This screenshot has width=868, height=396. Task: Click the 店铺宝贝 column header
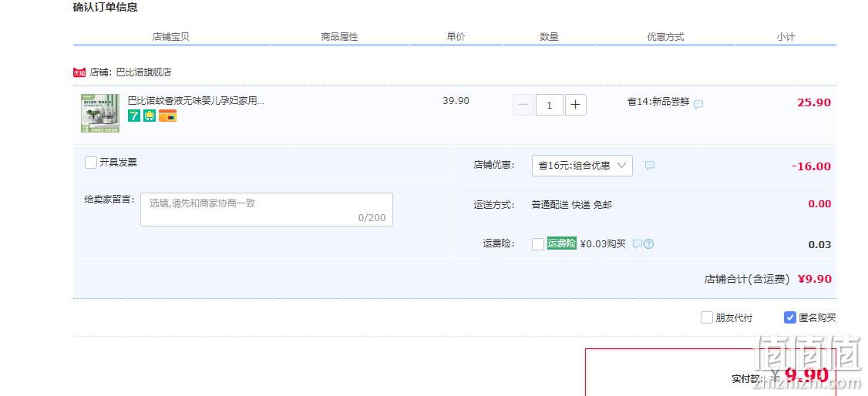(x=171, y=37)
